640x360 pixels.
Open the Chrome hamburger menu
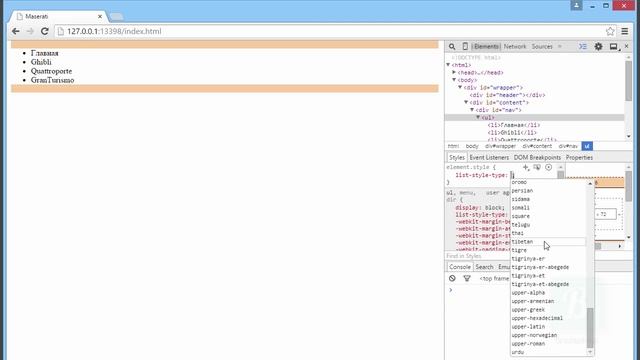click(x=625, y=31)
